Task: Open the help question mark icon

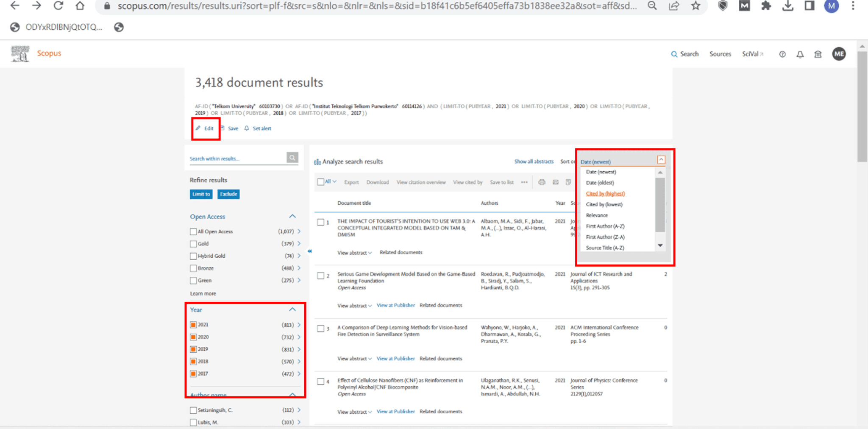Action: [782, 54]
